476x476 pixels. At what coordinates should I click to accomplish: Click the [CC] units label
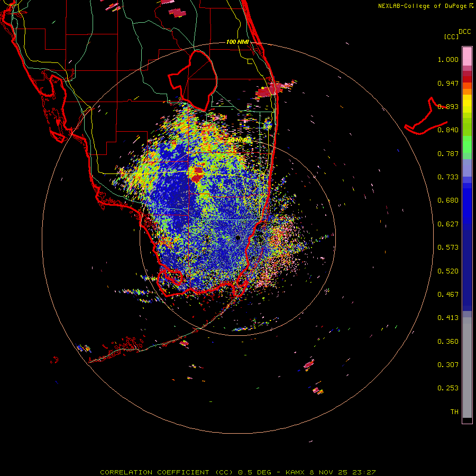tap(452, 36)
